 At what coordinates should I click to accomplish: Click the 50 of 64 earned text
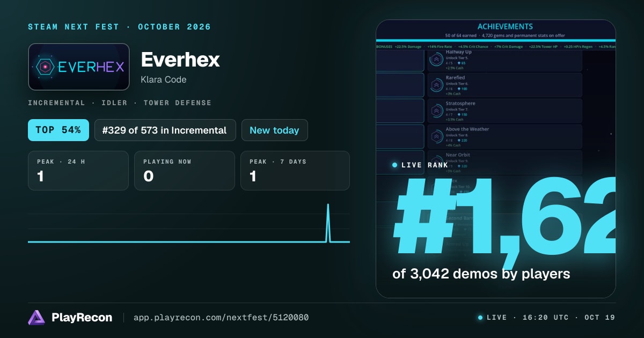pos(460,35)
